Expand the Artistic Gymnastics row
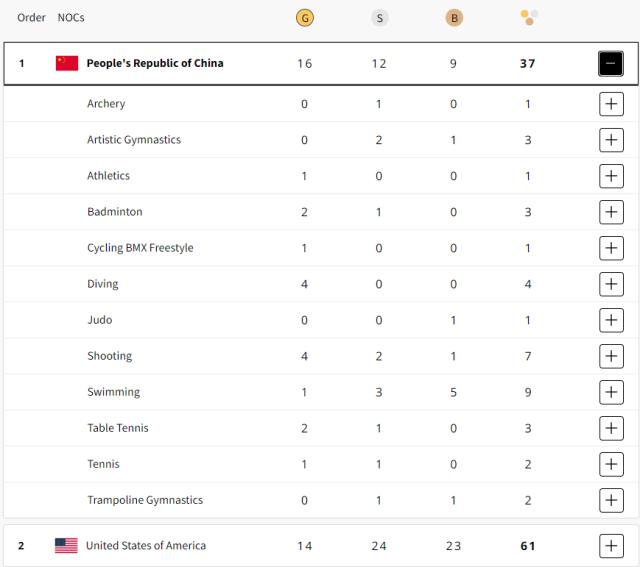640x567 pixels. (611, 140)
